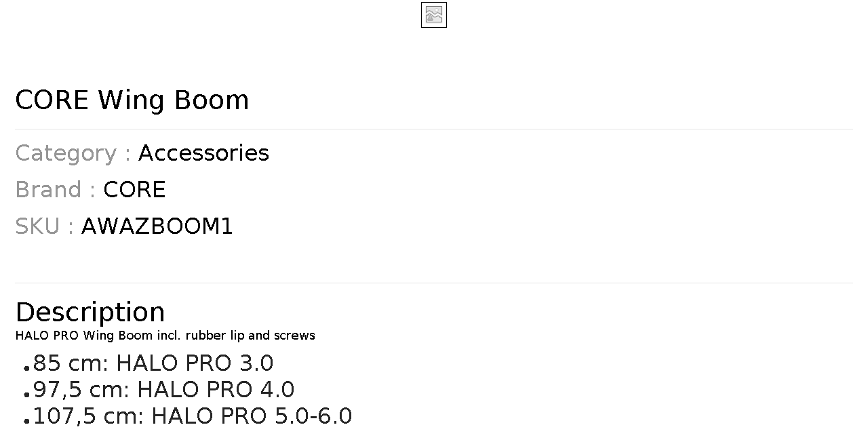Viewport: 868px width, 444px height.
Task: Click the CORE Wing Boom product title
Action: (132, 100)
